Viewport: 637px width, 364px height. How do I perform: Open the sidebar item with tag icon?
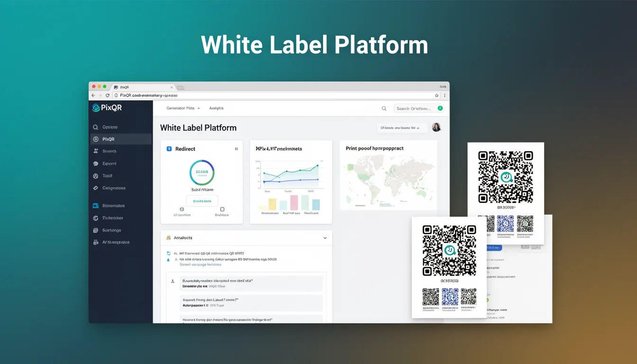121,188
